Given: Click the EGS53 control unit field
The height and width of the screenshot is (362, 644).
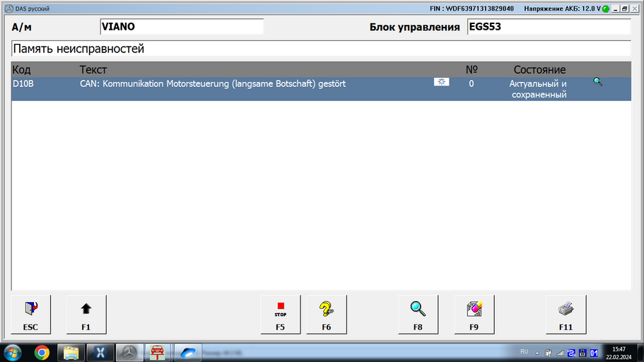Looking at the screenshot, I should coord(549,27).
